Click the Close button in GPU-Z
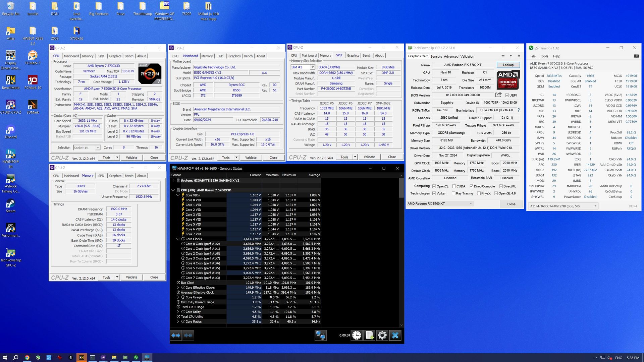Image resolution: width=644 pixels, height=362 pixels. click(511, 204)
